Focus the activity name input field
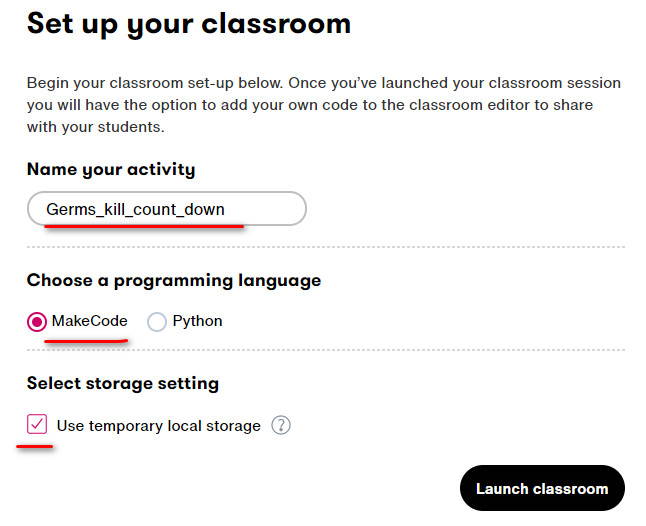 tap(167, 209)
